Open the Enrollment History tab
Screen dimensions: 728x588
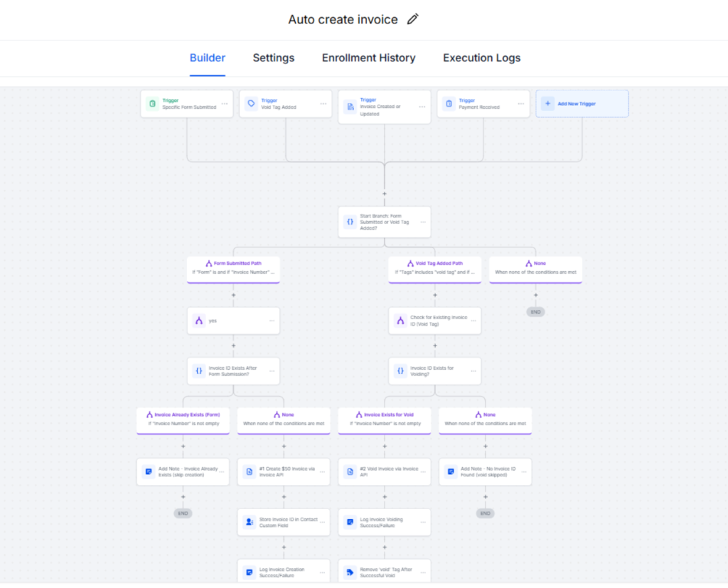tap(368, 58)
